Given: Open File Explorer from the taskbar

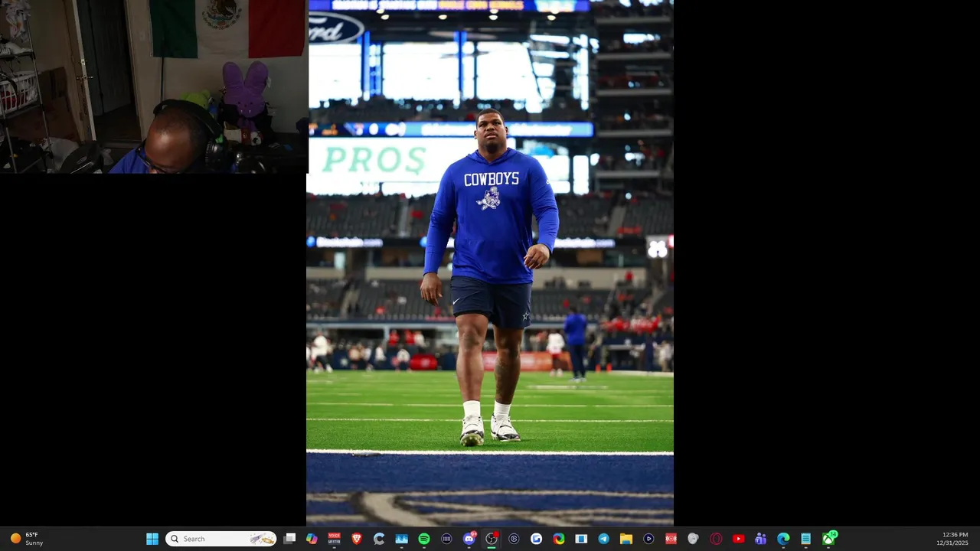Looking at the screenshot, I should (x=626, y=539).
